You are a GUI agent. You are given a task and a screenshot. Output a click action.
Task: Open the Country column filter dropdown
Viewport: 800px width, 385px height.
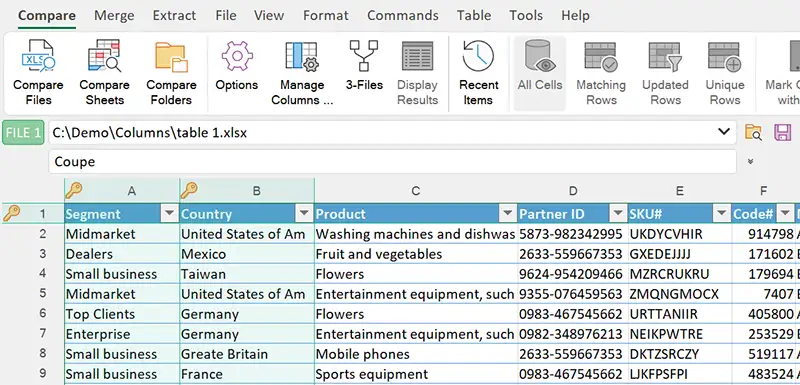tap(305, 214)
